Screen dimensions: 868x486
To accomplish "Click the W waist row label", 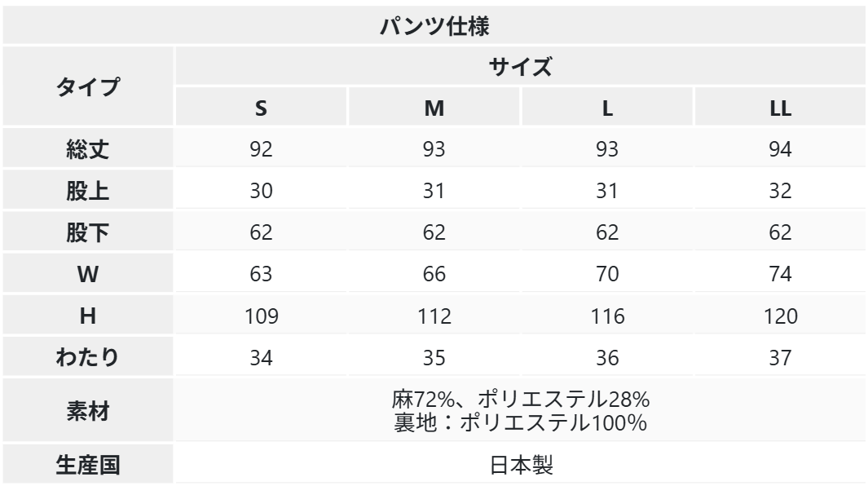I will (x=87, y=275).
